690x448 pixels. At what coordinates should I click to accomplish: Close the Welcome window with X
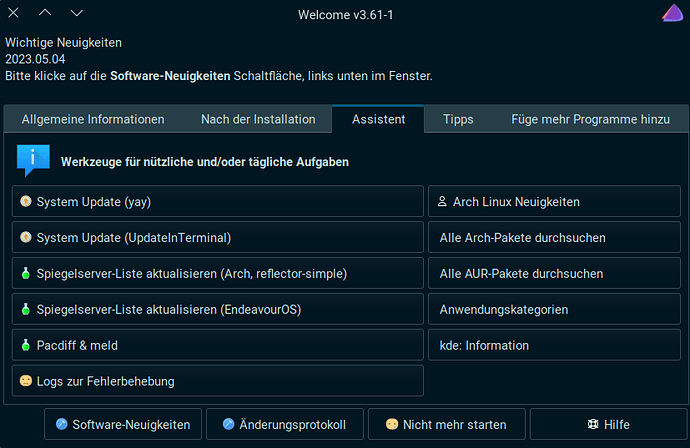14,13
